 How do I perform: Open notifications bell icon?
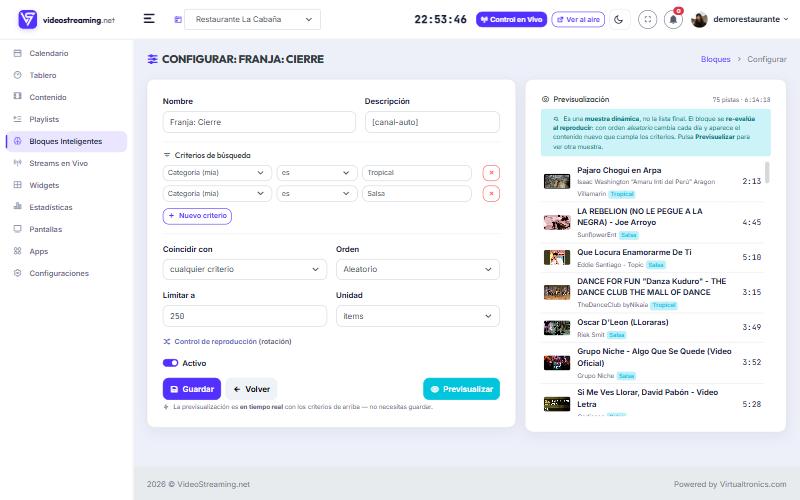[x=673, y=19]
